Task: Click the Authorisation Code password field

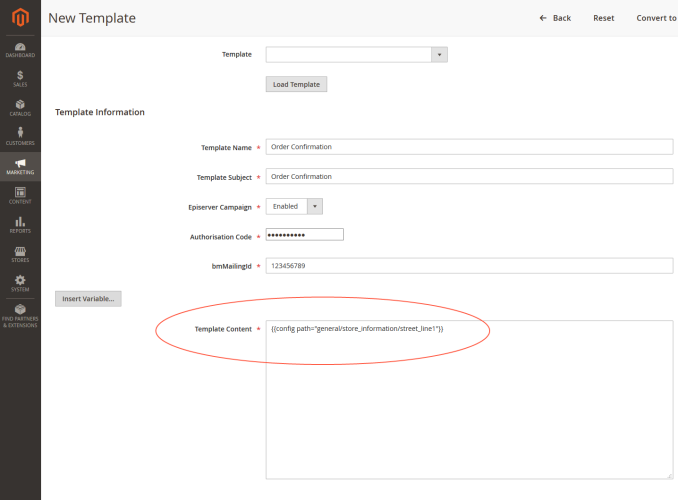Action: 304,235
